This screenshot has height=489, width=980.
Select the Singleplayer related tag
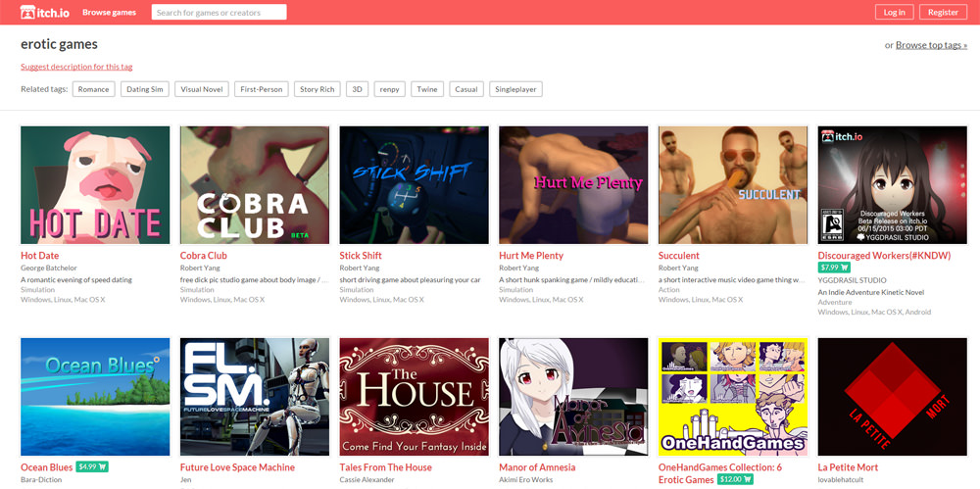tap(515, 89)
